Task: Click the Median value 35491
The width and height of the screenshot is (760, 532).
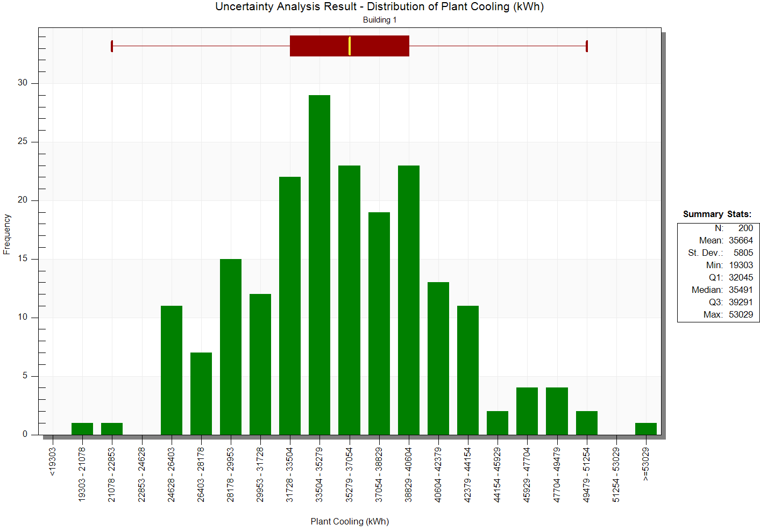Action: (741, 290)
